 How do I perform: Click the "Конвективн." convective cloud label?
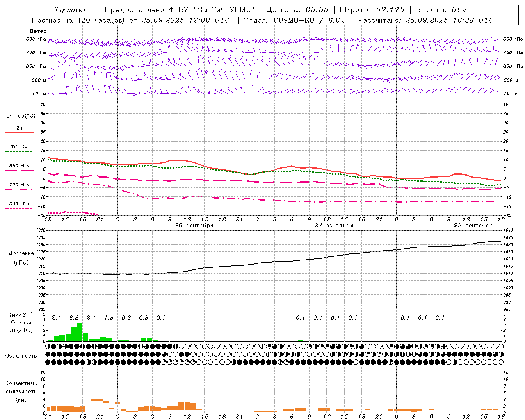click(x=21, y=383)
